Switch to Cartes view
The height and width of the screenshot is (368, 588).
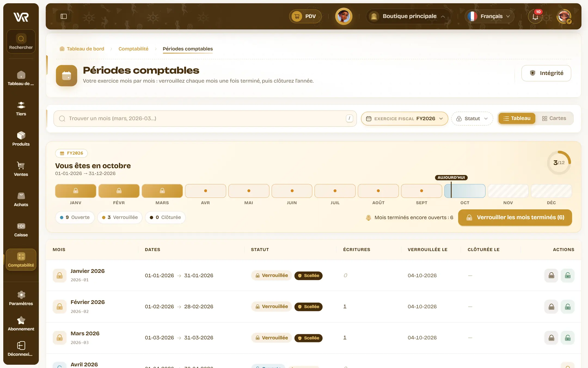(x=554, y=118)
